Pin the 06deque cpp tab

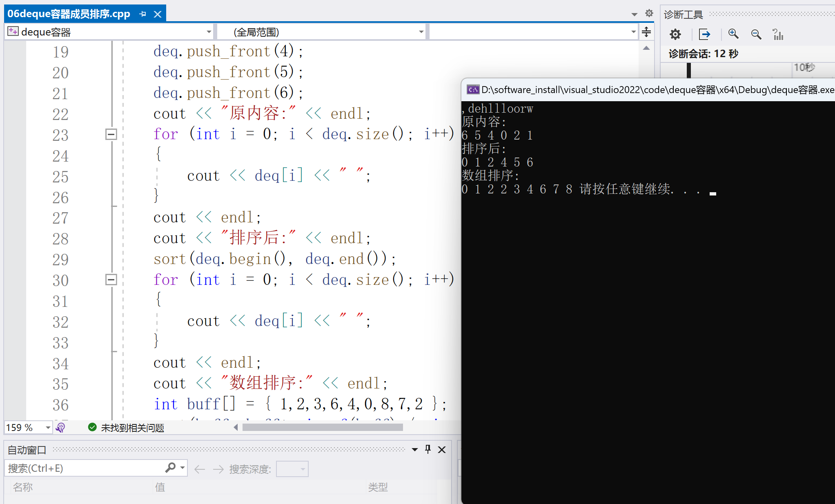(x=143, y=14)
